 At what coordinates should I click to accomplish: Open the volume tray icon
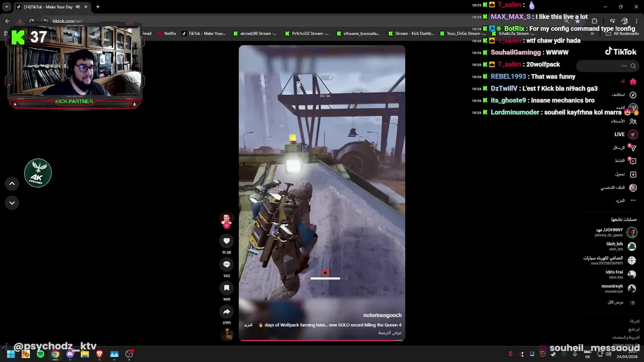coord(608,354)
